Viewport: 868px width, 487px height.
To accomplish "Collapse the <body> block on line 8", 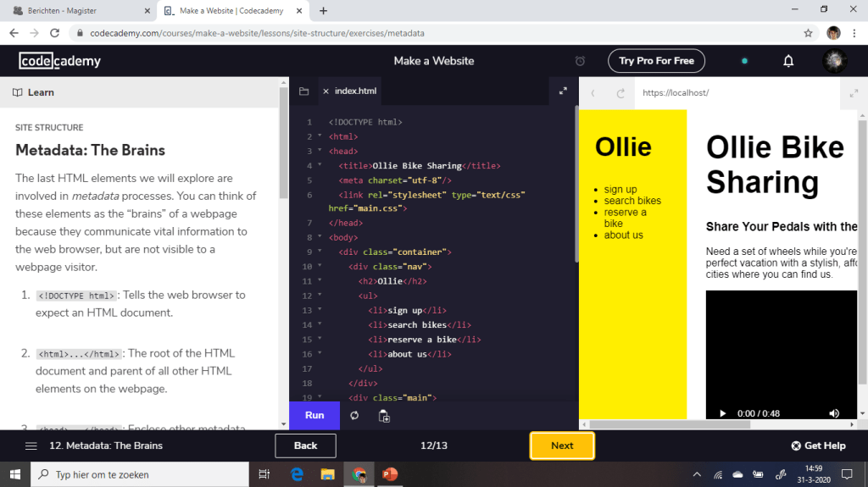I will click(x=320, y=238).
